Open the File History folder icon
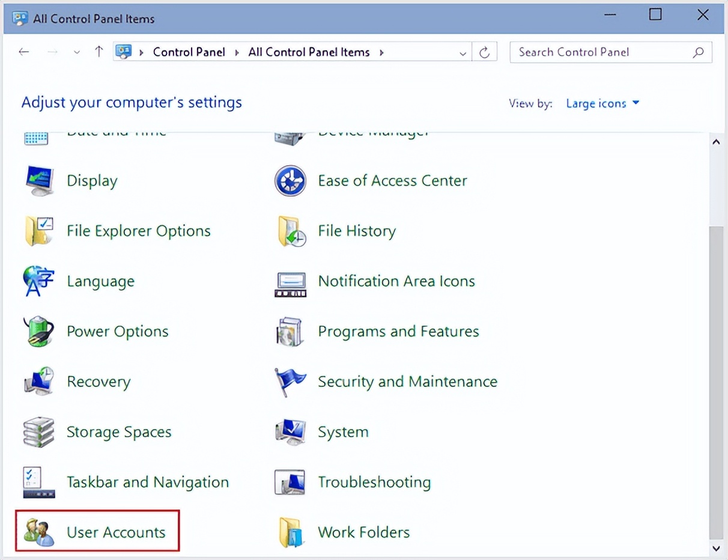The width and height of the screenshot is (728, 560). tap(291, 231)
